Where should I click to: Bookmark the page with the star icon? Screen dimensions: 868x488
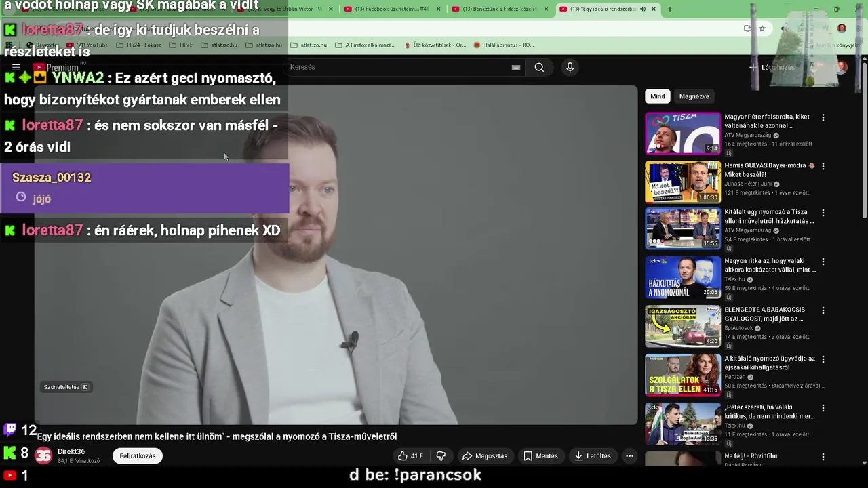(x=762, y=28)
